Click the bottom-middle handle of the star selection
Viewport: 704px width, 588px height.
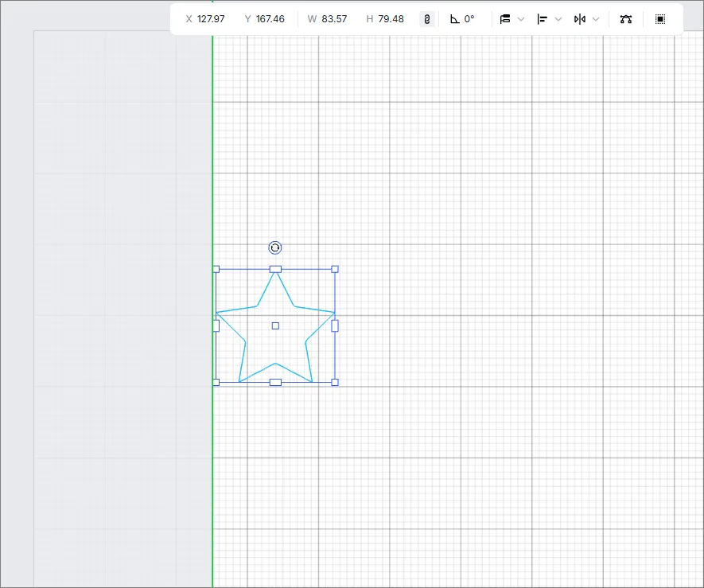(275, 382)
